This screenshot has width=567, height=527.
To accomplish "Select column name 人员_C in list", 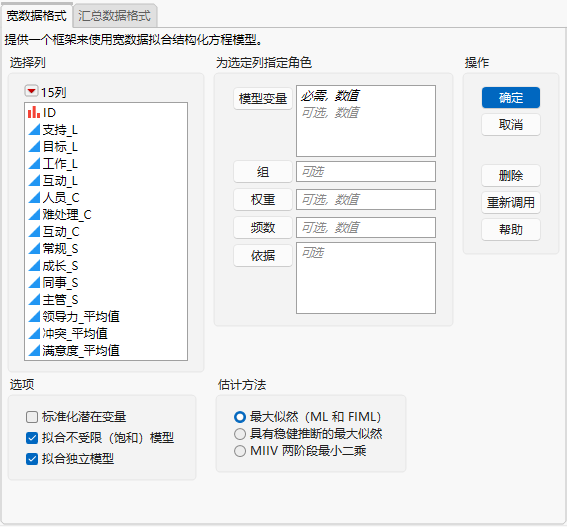I will click(x=61, y=197).
